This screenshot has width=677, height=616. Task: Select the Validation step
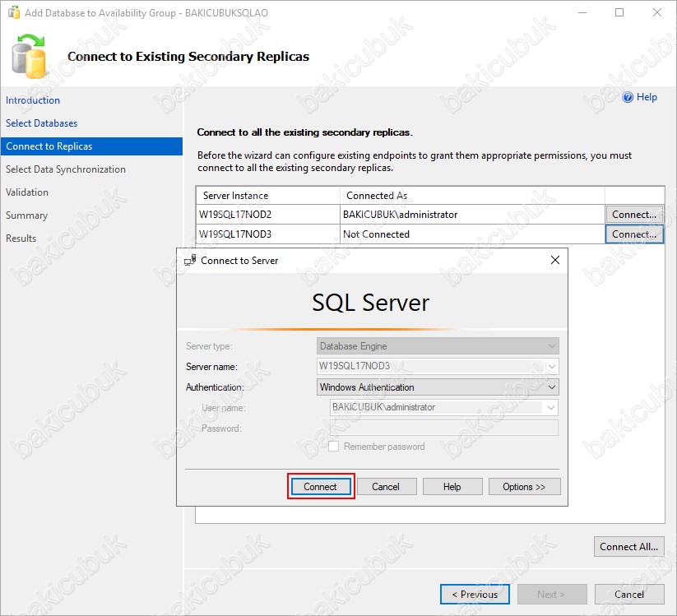pos(27,192)
